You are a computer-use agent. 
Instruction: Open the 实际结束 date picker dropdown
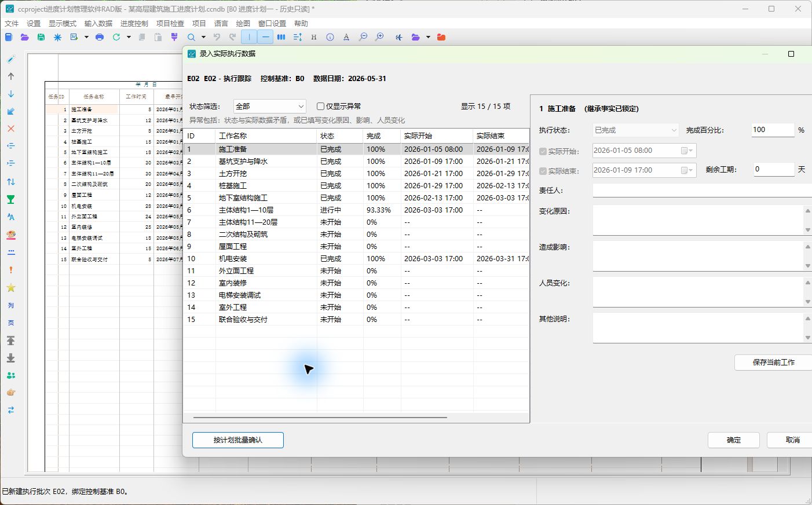point(687,170)
